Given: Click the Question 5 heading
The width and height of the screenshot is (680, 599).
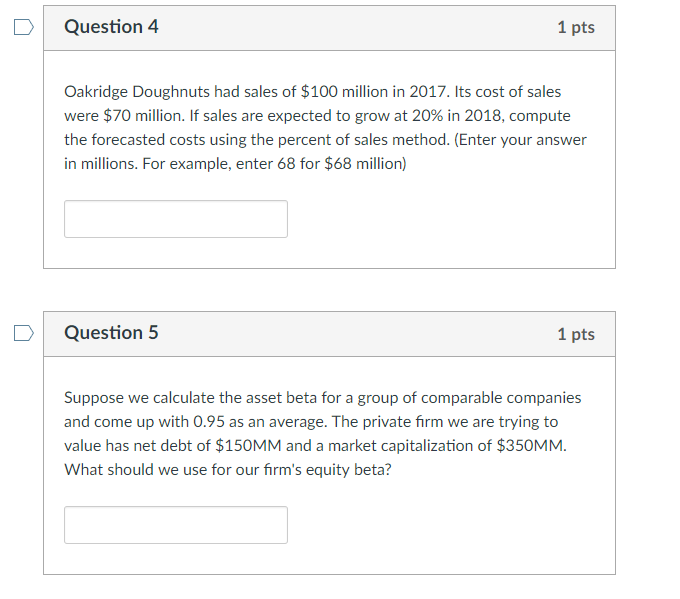Looking at the screenshot, I should 111,333.
